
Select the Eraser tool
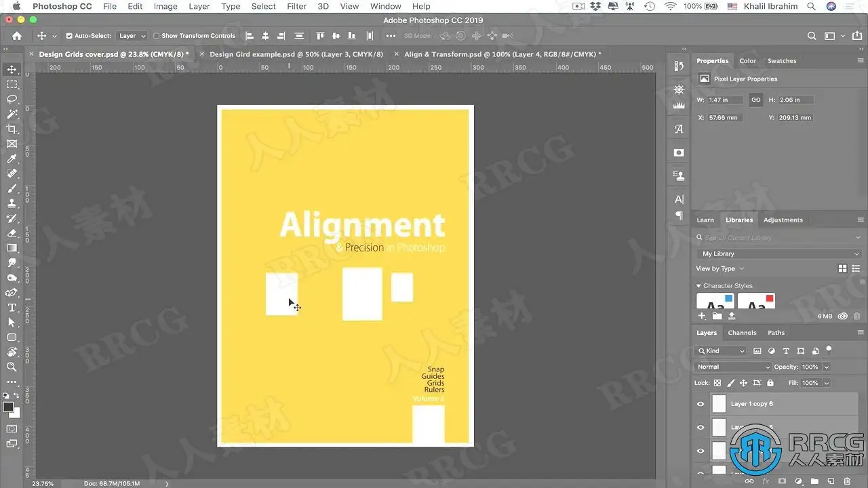click(12, 233)
